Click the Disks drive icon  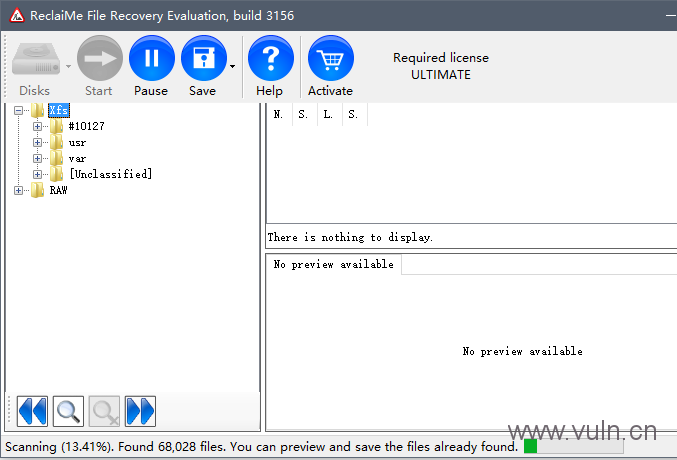click(36, 59)
